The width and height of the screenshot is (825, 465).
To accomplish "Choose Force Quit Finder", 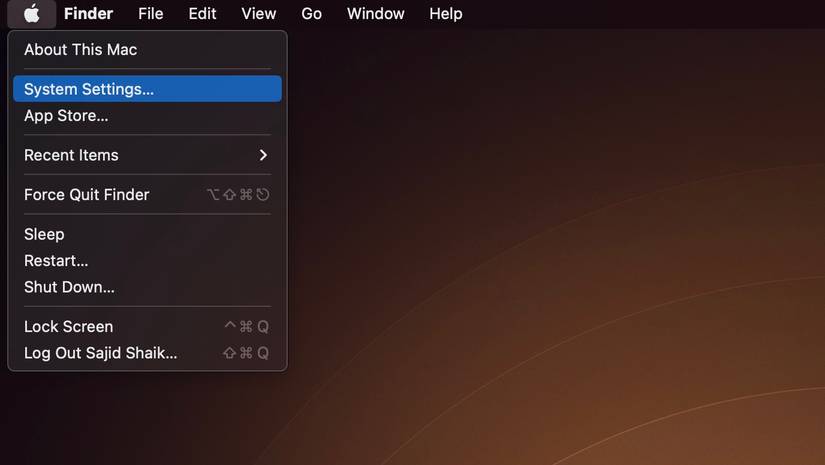I will (147, 195).
